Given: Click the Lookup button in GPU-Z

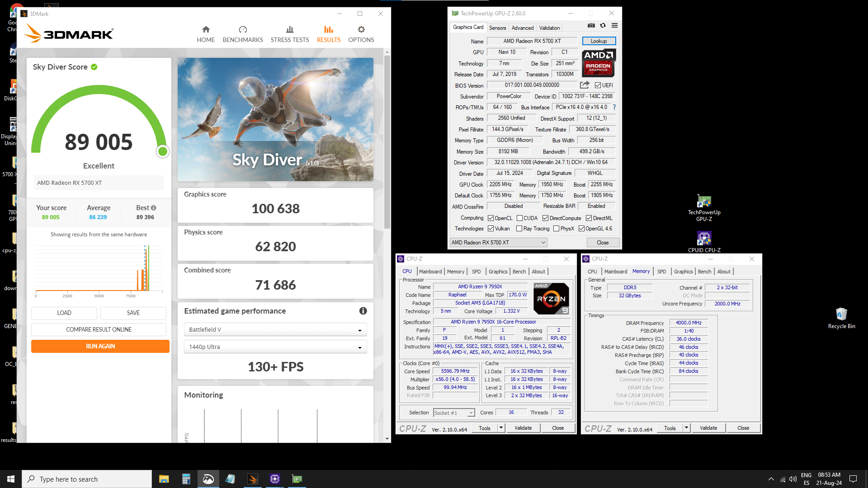Looking at the screenshot, I should (x=599, y=41).
